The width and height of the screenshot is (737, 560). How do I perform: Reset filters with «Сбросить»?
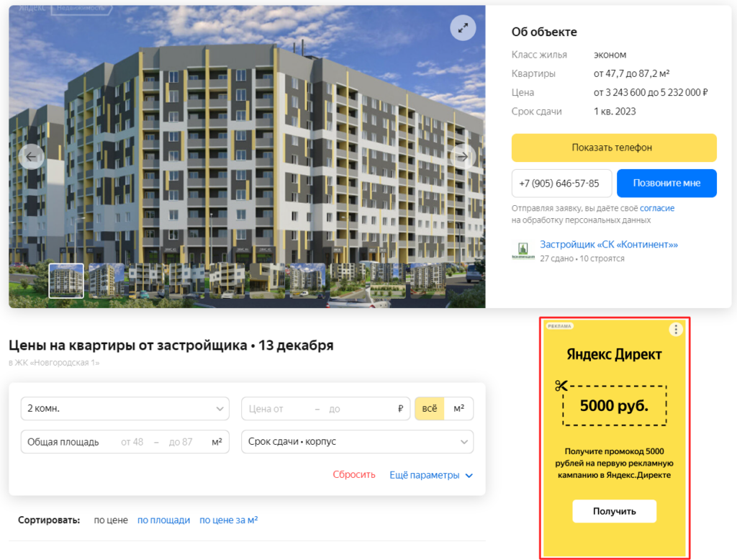point(354,475)
